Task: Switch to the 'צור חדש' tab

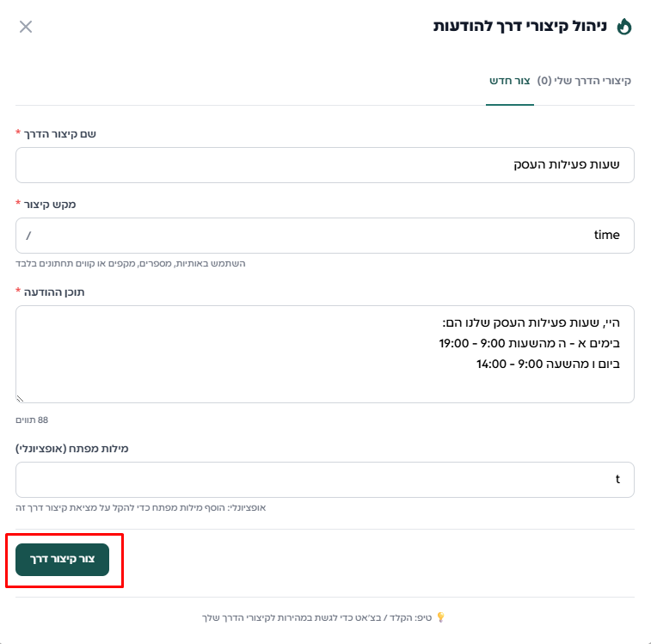Action: click(510, 81)
